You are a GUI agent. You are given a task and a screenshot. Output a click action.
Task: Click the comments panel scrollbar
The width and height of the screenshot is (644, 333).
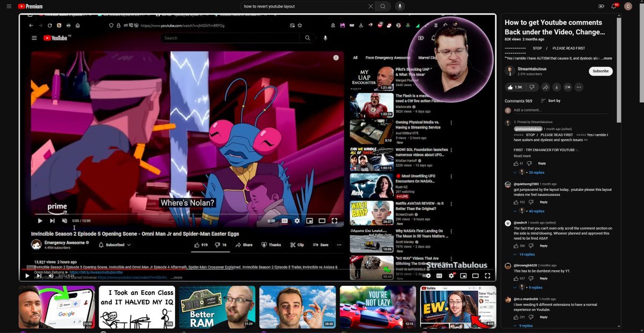pos(619,70)
